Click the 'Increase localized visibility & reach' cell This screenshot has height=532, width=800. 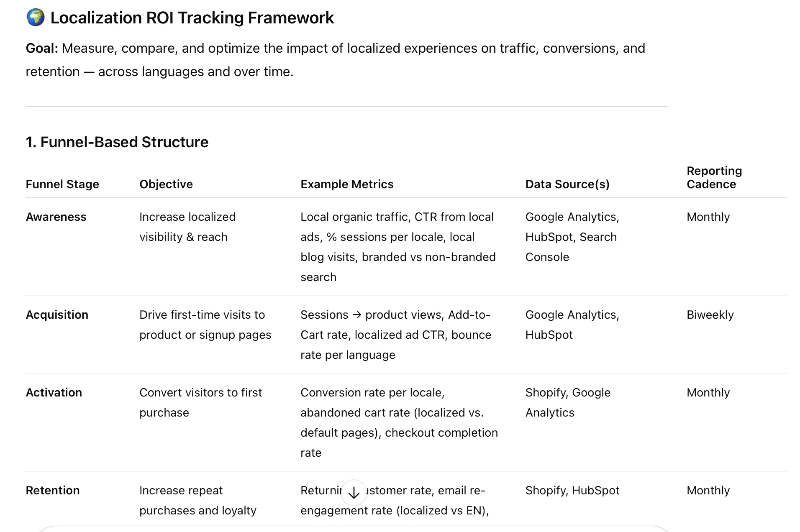point(187,227)
